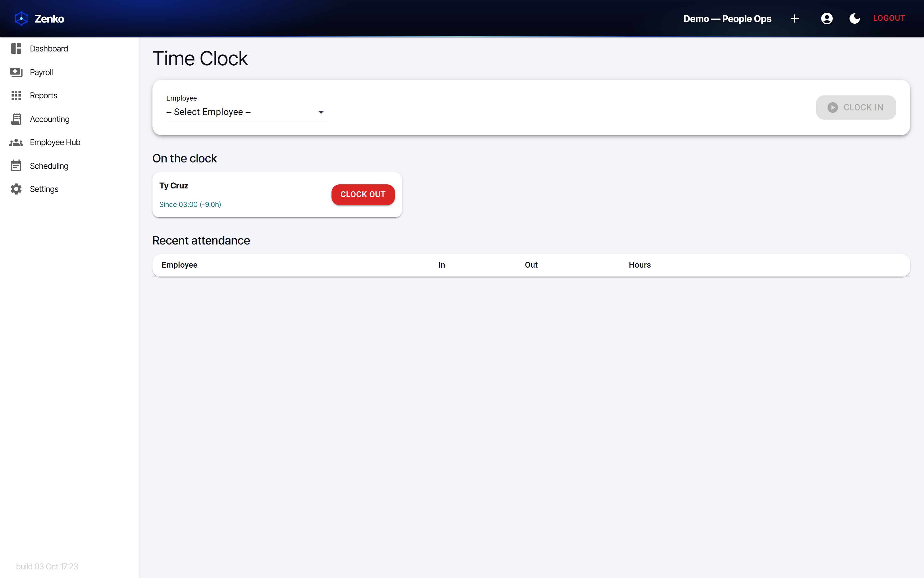
Task: Click the Recent attendance heading
Action: click(201, 240)
